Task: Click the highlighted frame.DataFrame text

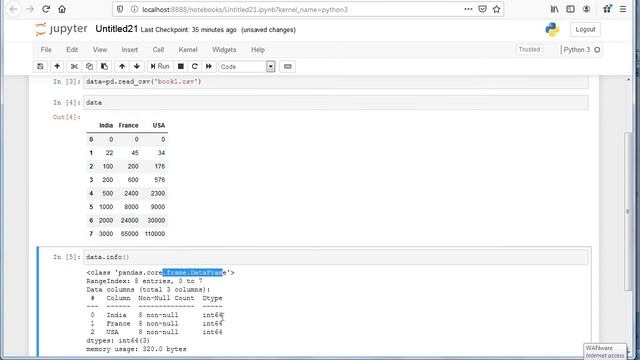Action: 194,273
